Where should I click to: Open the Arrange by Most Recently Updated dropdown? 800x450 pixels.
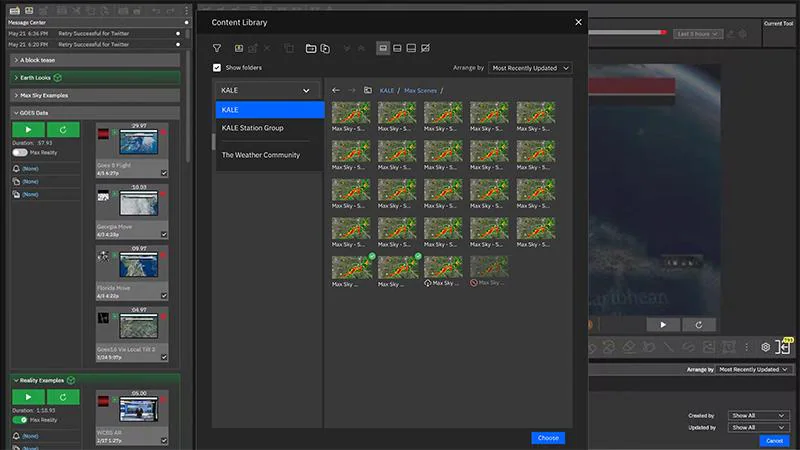coord(530,68)
